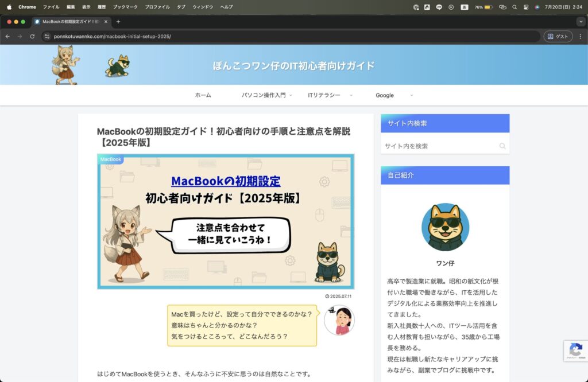Switch the Japanese input source あ icon
This screenshot has width=588, height=382.
(464, 7)
